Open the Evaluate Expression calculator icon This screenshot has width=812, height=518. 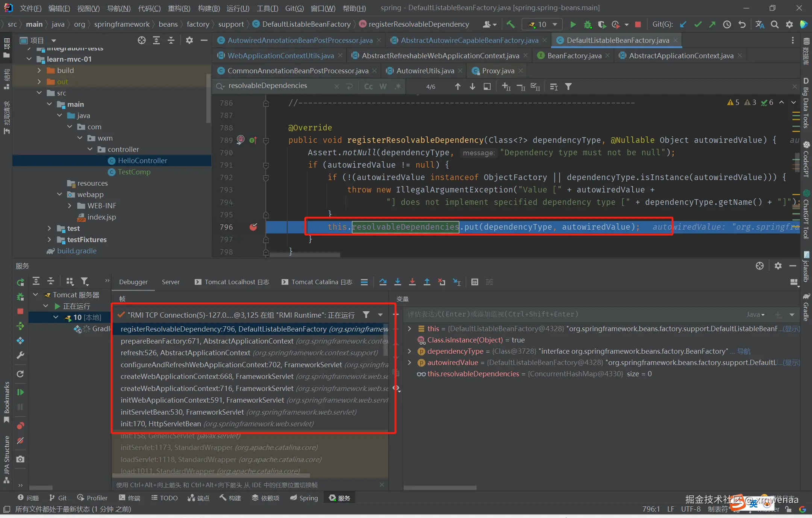474,282
